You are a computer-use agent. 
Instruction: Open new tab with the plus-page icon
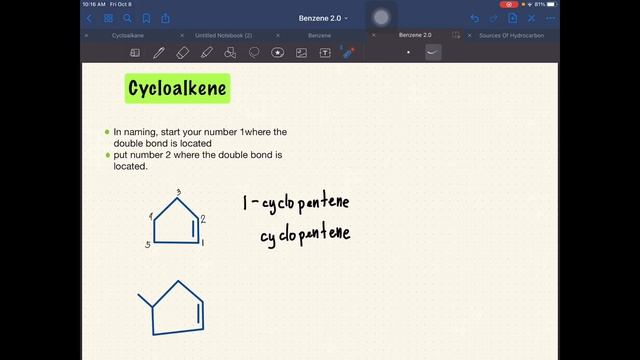coord(456,36)
